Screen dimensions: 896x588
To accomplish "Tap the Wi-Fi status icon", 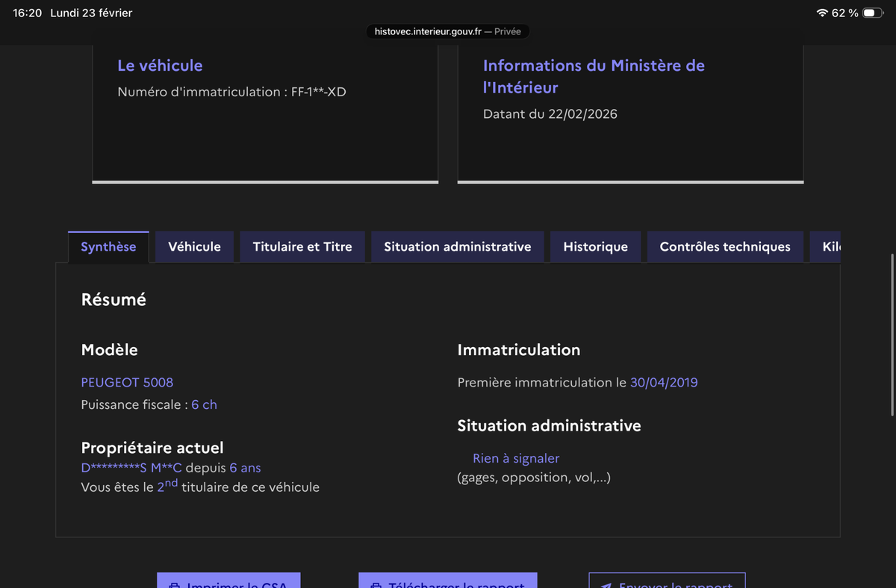I will pos(822,13).
